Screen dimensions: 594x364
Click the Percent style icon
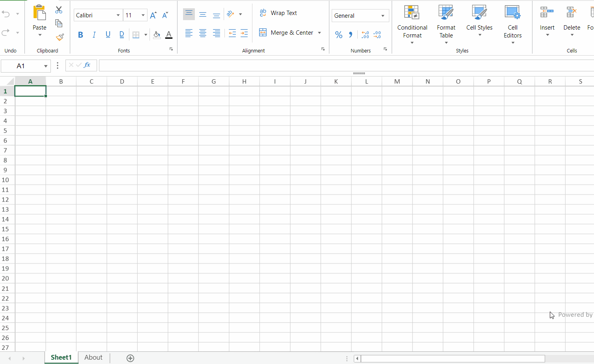click(x=338, y=35)
